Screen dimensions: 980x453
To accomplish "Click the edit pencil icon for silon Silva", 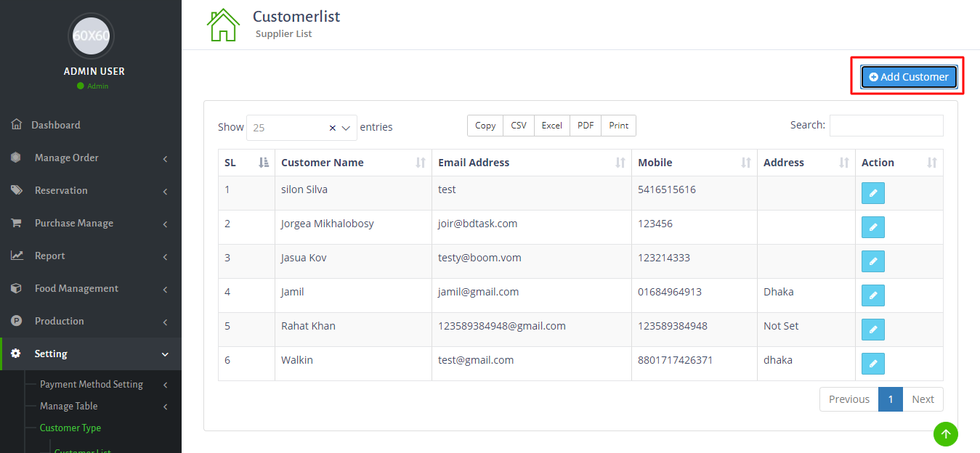I will point(872,193).
